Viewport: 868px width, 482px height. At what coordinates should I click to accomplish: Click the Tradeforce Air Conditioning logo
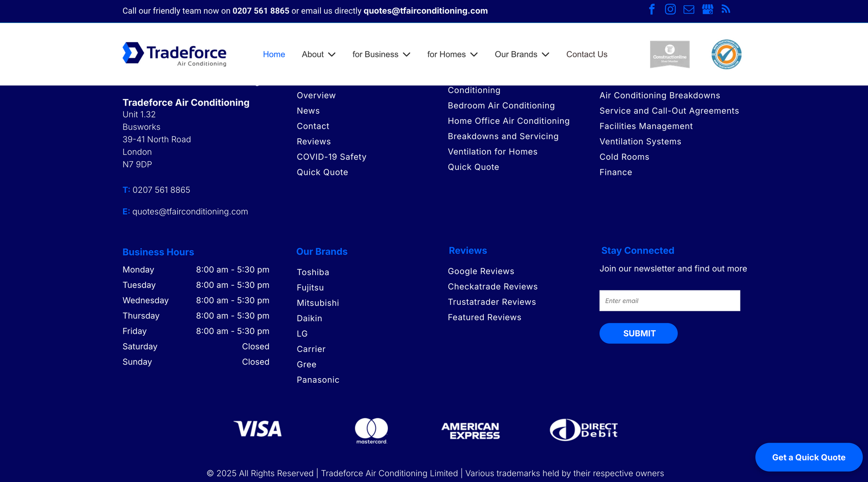tap(175, 54)
